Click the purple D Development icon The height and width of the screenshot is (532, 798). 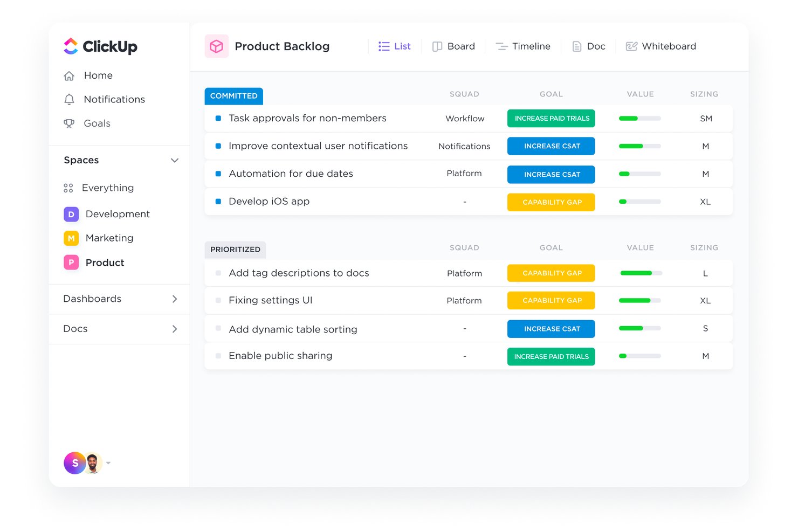pos(71,214)
